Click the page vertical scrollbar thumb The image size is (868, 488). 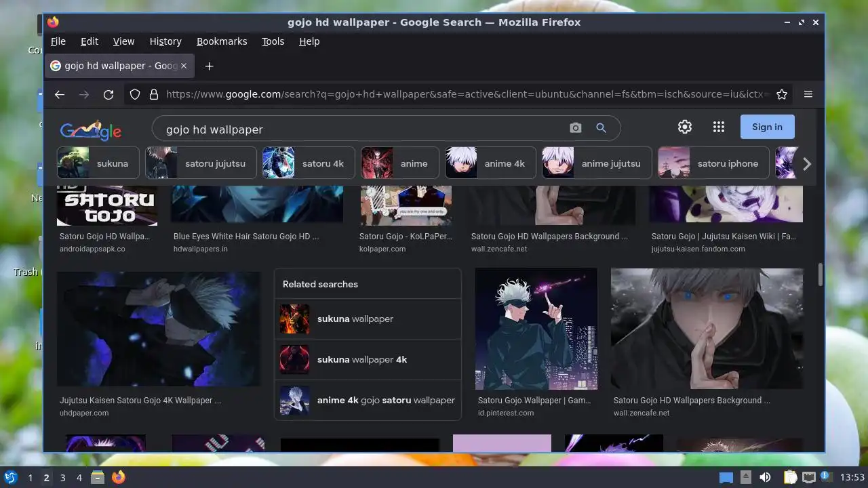tap(820, 274)
